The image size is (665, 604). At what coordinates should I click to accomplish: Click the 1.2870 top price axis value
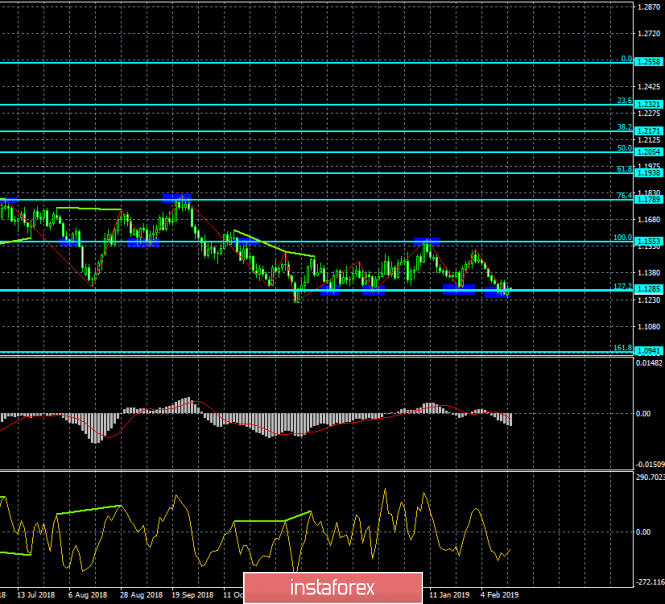click(647, 7)
